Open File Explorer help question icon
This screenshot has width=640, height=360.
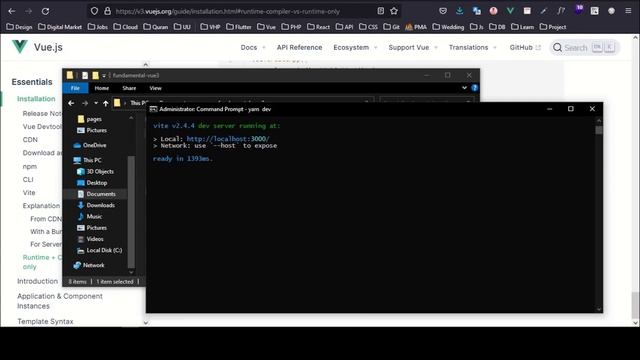[x=474, y=88]
